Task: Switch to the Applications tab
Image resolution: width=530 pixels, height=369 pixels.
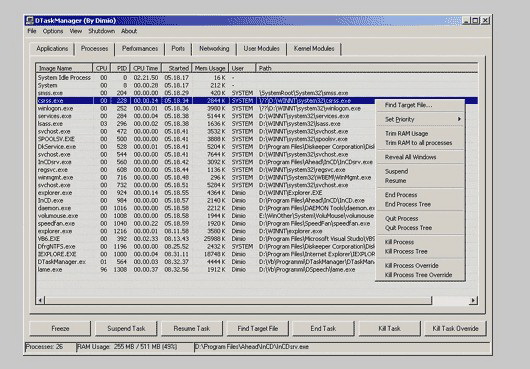Action: pos(52,49)
